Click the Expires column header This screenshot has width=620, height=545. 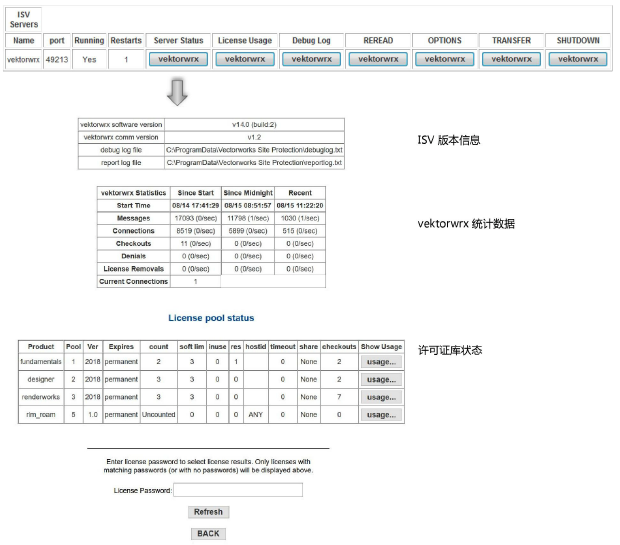[121, 347]
